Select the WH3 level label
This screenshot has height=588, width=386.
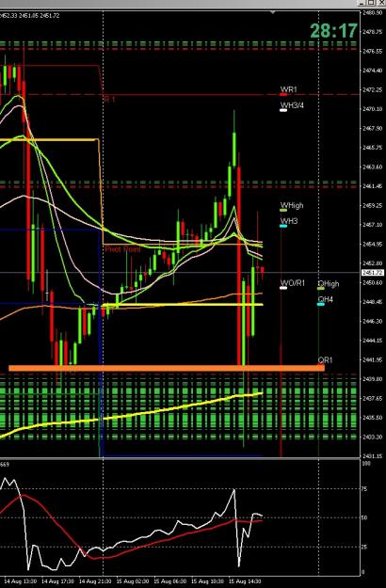pos(289,221)
